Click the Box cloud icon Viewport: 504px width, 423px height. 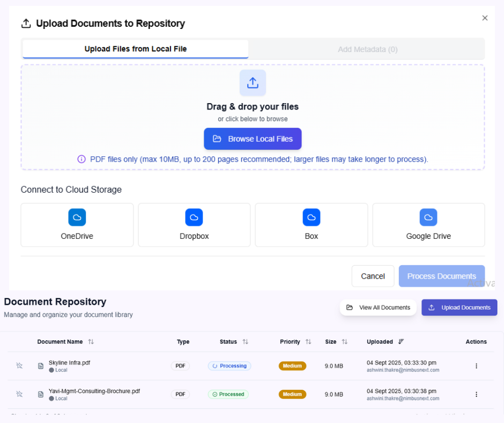pos(312,217)
